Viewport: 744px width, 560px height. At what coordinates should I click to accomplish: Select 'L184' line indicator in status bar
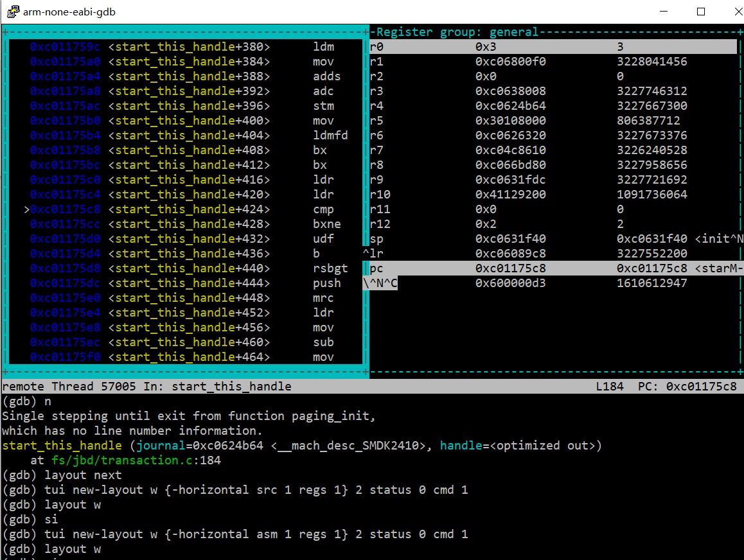pos(610,387)
